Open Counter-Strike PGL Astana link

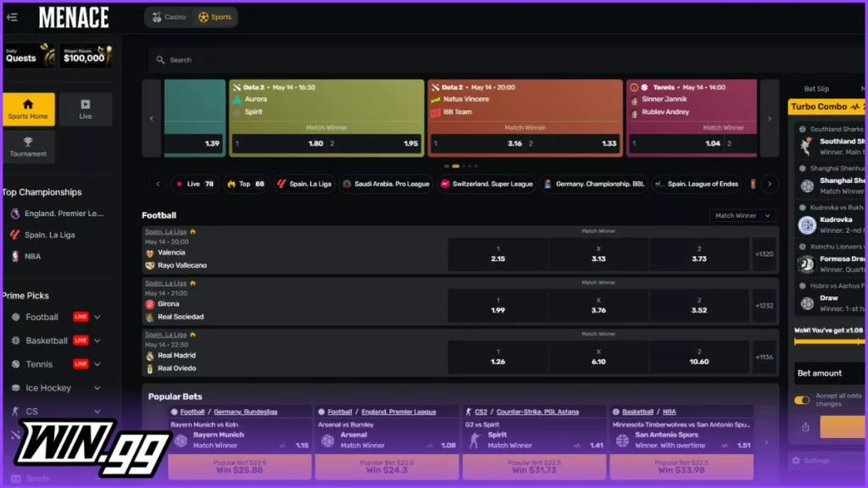coord(537,413)
